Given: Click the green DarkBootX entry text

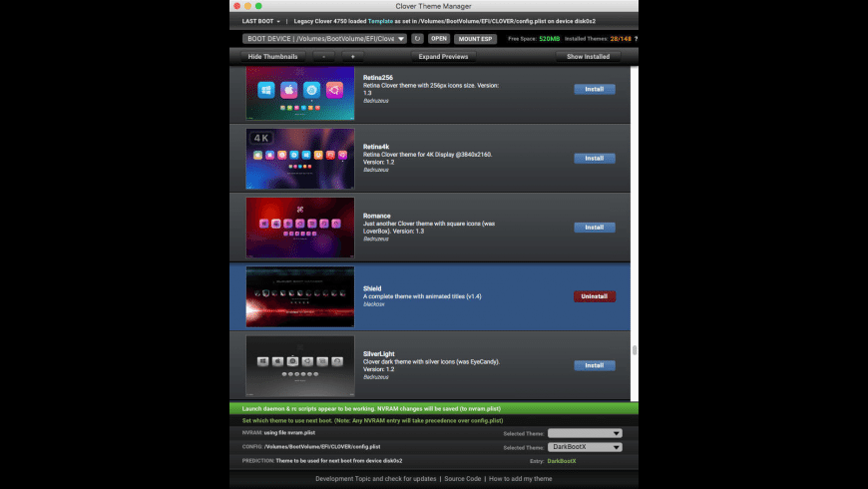Looking at the screenshot, I should [x=562, y=461].
